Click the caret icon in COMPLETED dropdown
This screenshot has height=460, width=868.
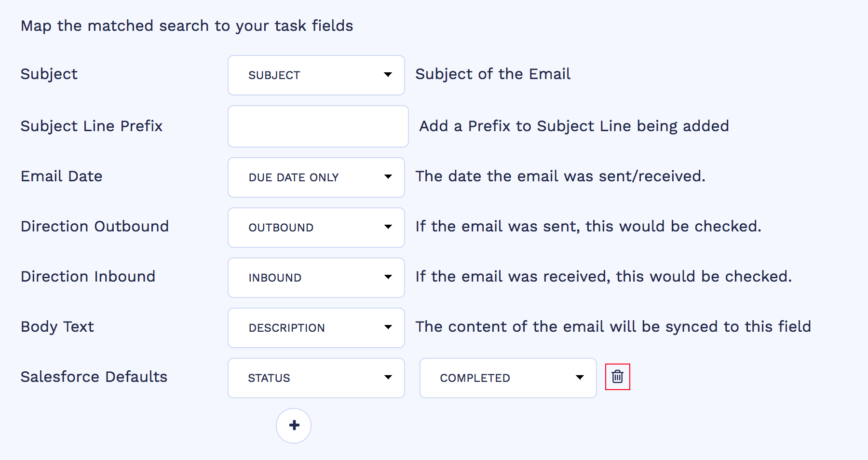(x=580, y=378)
